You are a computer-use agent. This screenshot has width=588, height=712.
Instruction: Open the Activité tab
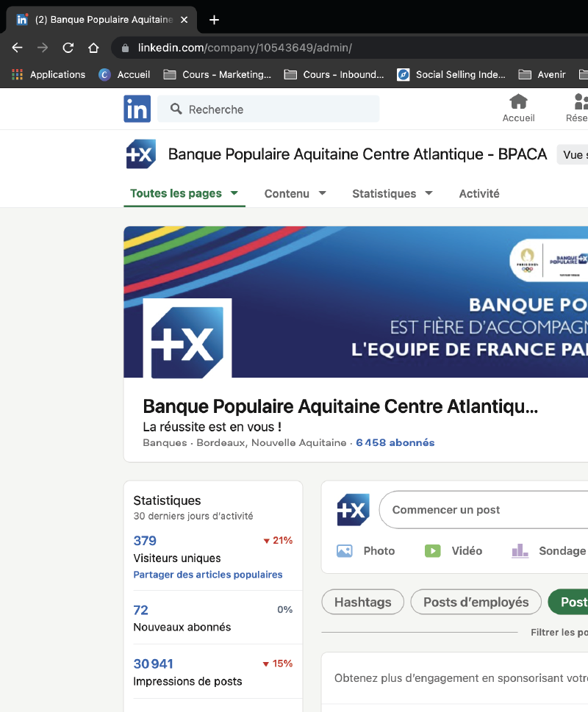click(479, 194)
